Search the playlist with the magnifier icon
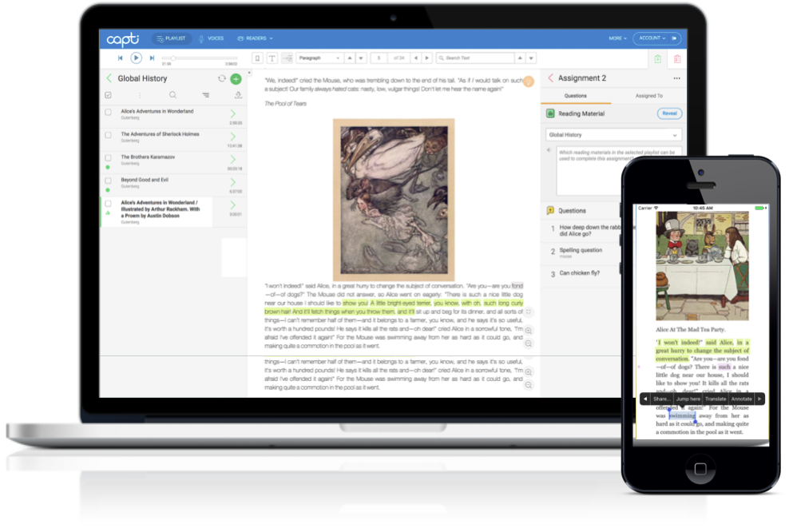The width and height of the screenshot is (789, 532). coord(172,95)
